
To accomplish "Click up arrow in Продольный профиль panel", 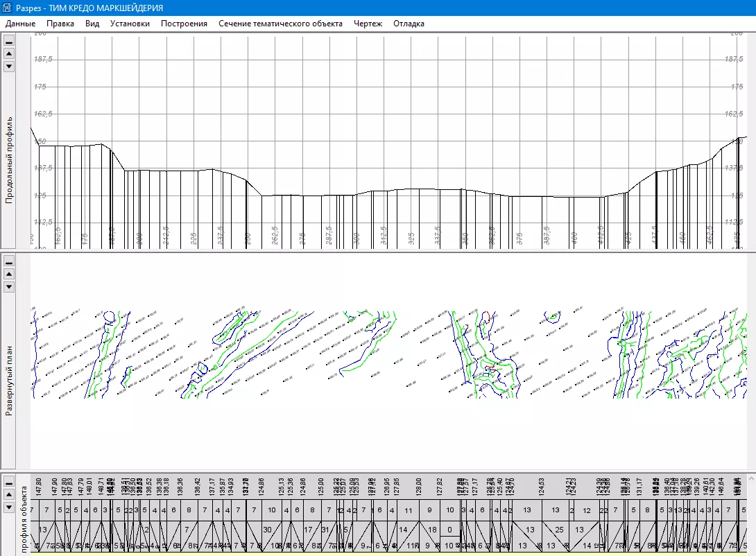I will click(x=9, y=53).
